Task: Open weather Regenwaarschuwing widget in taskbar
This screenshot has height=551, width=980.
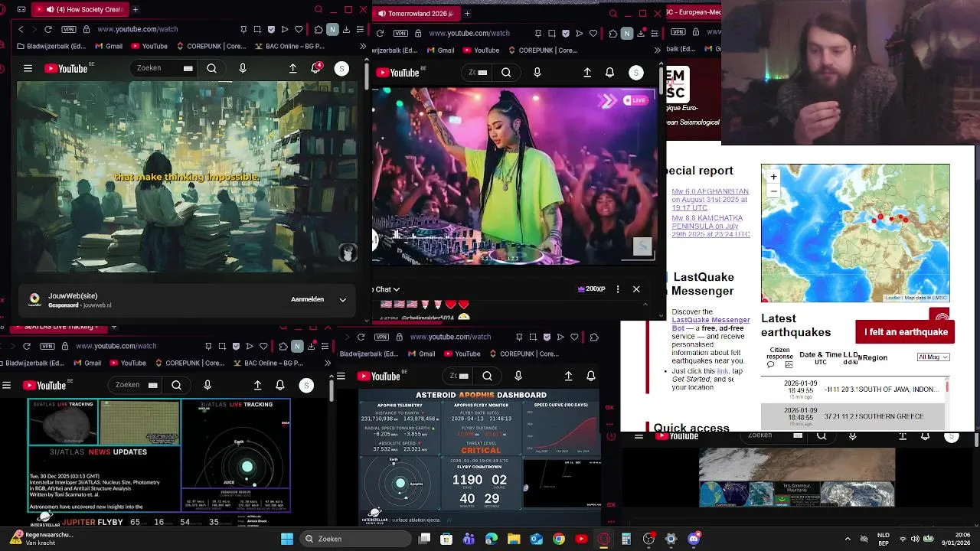Action: [x=41, y=539]
